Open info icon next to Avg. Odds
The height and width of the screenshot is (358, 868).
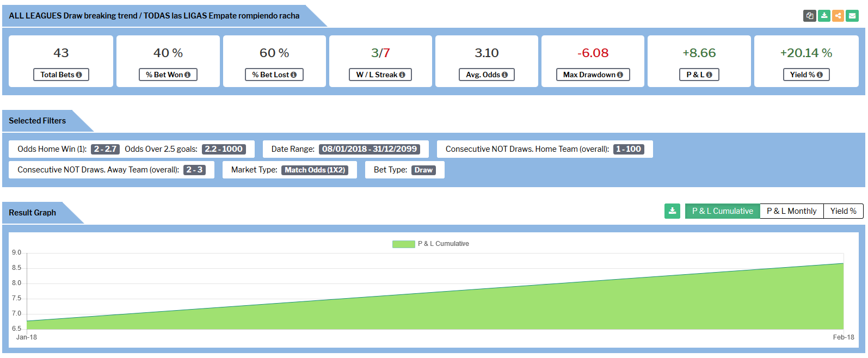505,75
